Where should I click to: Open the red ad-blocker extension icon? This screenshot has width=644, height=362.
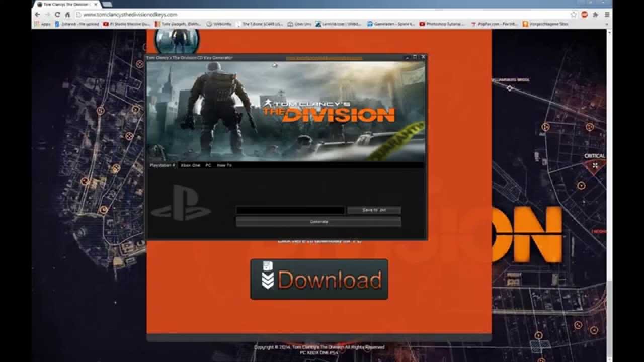584,15
